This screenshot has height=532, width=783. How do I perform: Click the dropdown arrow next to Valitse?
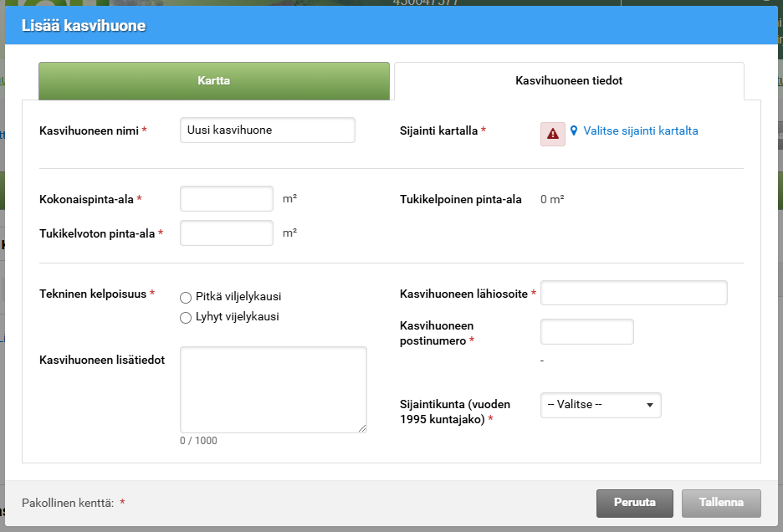651,405
